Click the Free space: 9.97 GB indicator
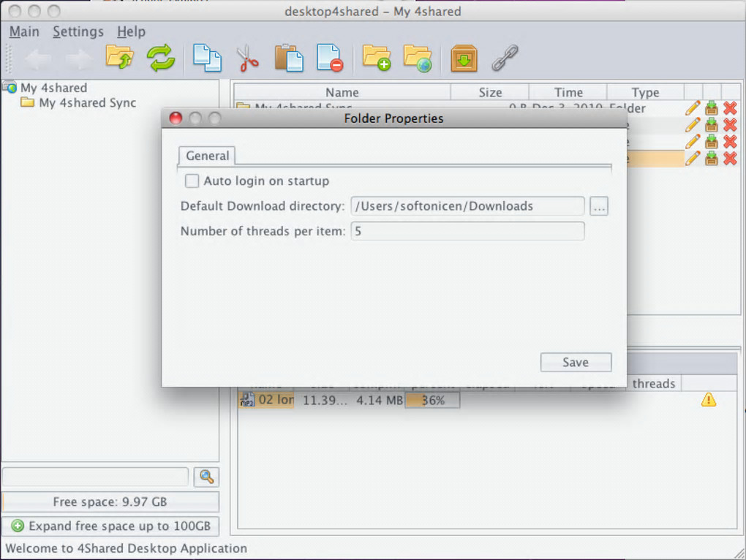Viewport: 746px width, 560px height. (110, 502)
